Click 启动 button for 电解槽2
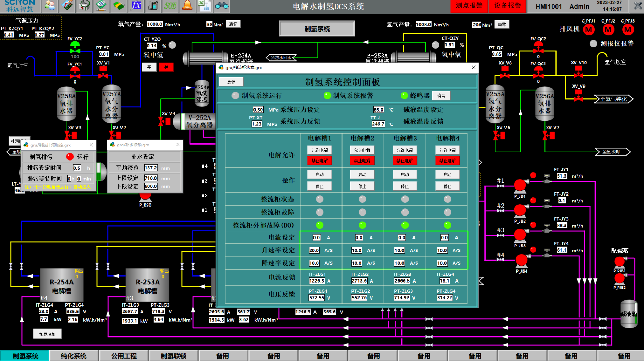 [x=362, y=174]
